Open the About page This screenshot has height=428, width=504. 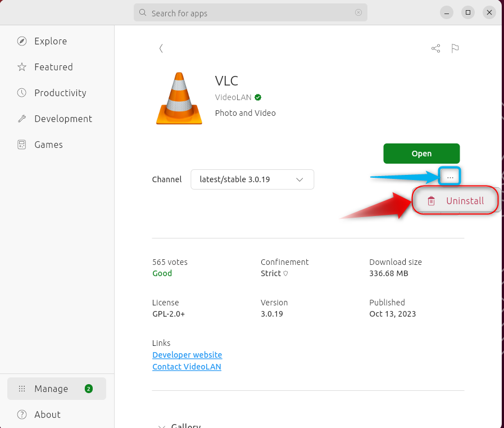pyautogui.click(x=57, y=415)
